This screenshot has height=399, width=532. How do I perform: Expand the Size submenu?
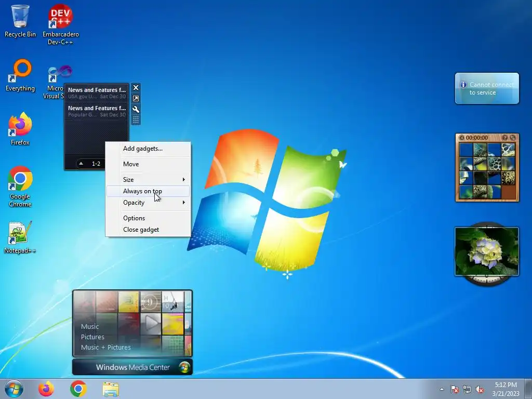click(148, 179)
